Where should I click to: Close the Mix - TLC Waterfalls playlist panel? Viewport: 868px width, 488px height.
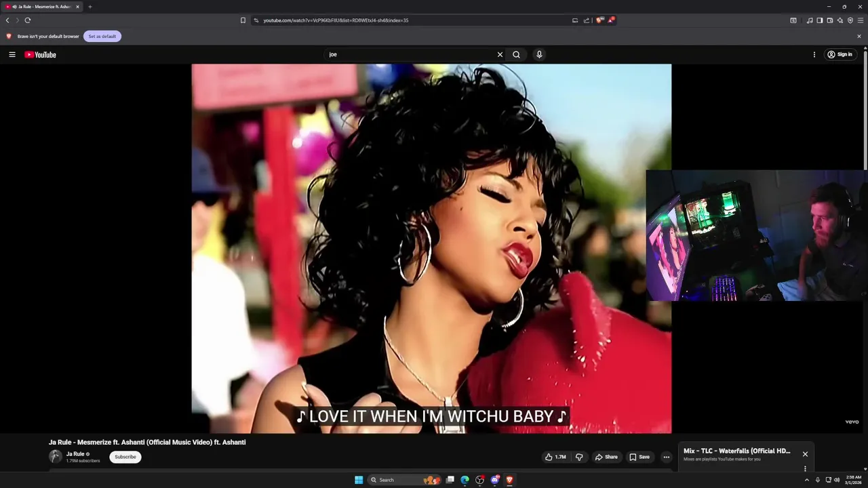(x=805, y=454)
